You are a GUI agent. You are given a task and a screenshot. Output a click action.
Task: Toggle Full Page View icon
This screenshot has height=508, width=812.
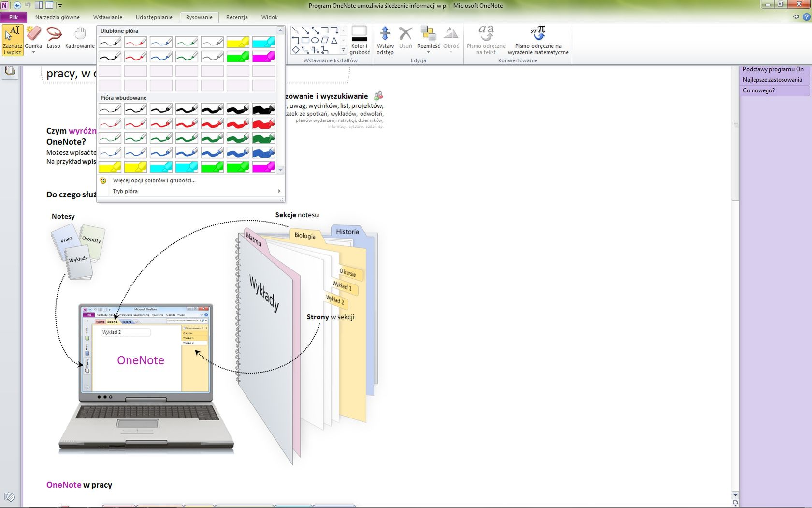[x=49, y=5]
